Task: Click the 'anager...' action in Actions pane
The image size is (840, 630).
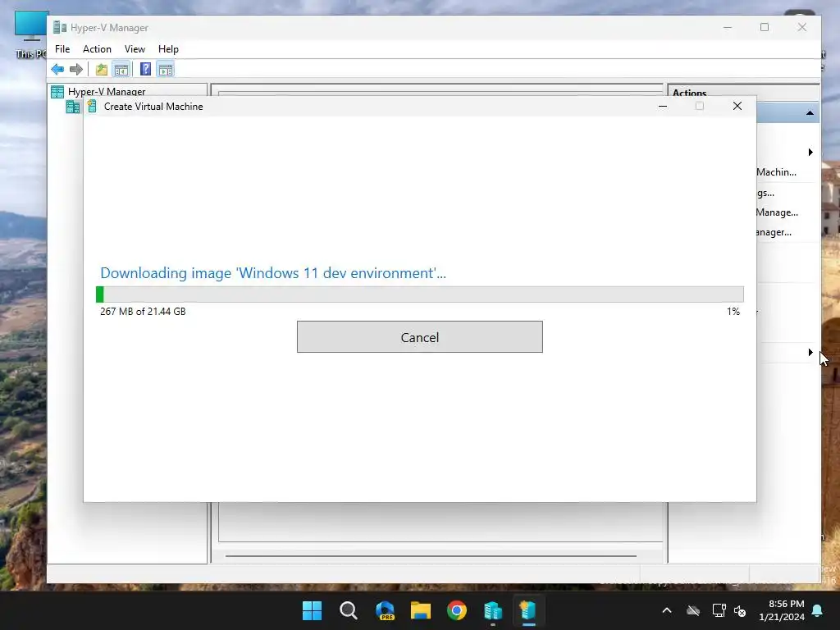Action: point(774,232)
